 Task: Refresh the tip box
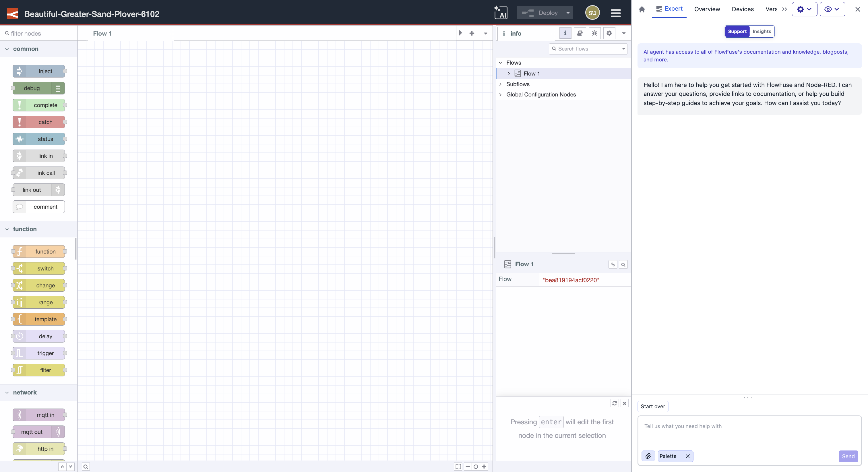click(x=615, y=403)
